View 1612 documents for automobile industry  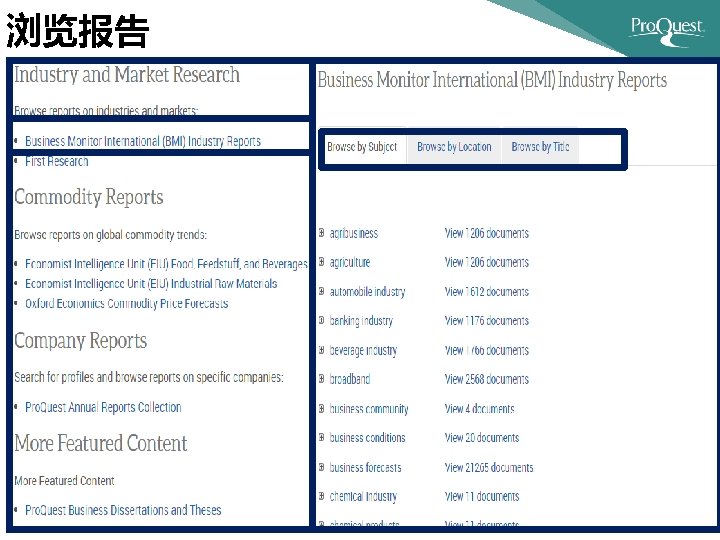click(x=487, y=292)
